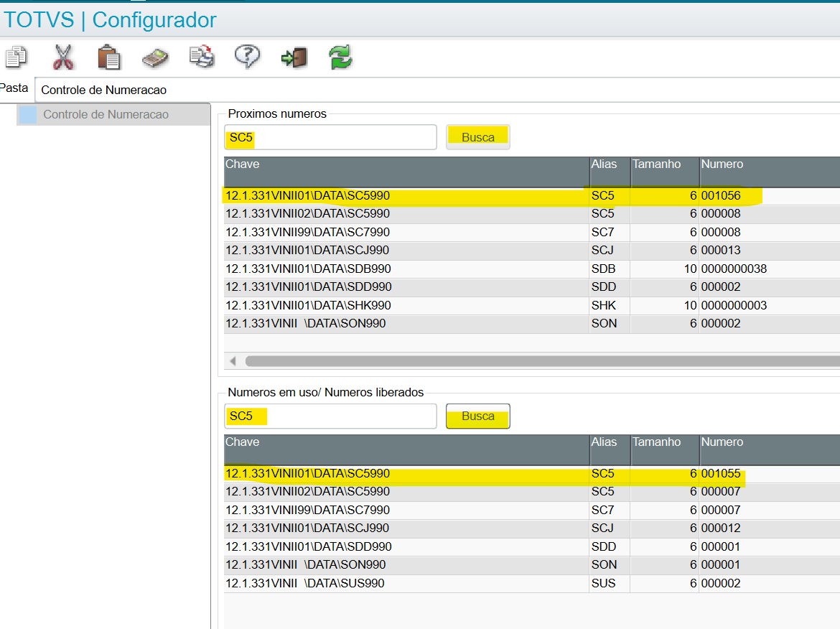Open the calculator tool icon
This screenshot has height=629, width=840.
pyautogui.click(x=155, y=57)
